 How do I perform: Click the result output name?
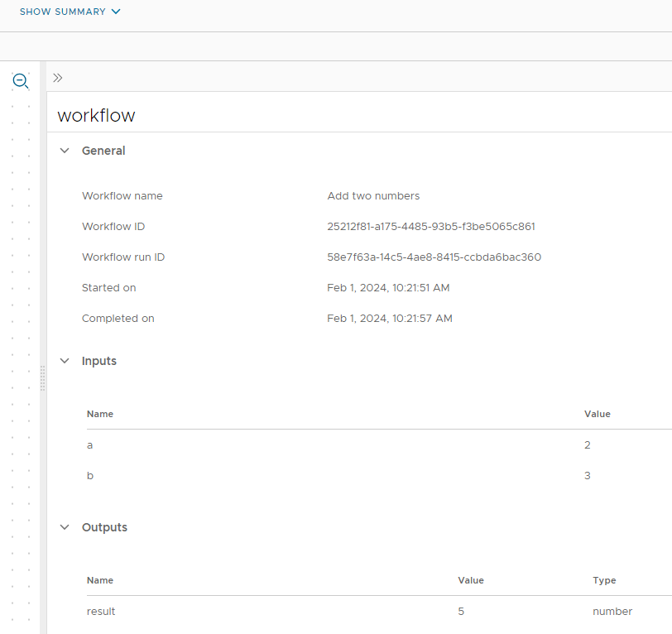(x=100, y=611)
